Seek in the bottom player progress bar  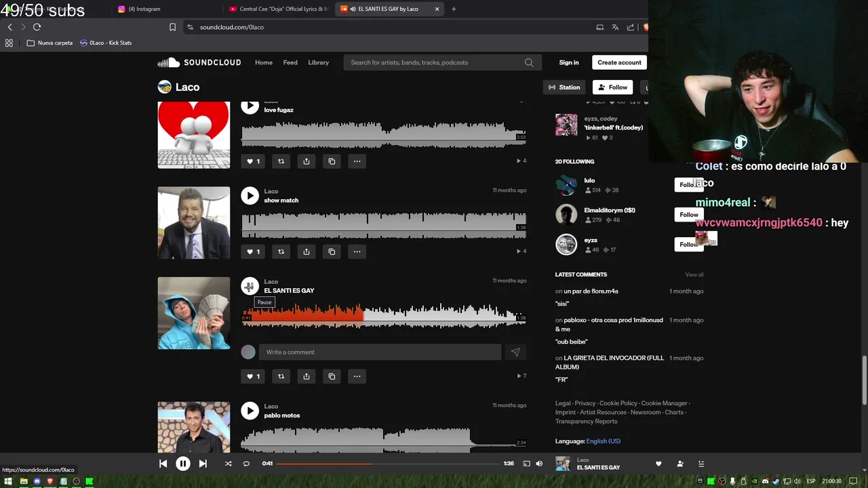[x=388, y=464]
